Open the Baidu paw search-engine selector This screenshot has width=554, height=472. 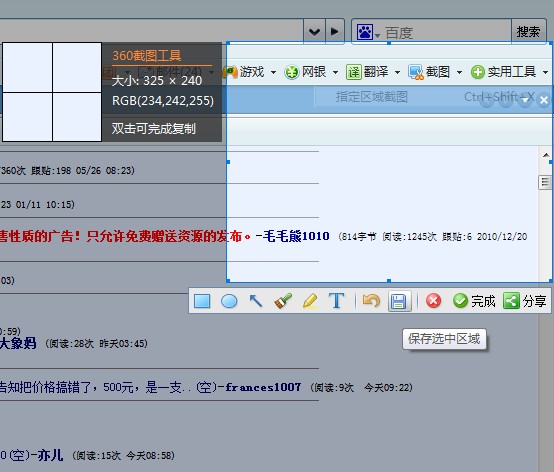368,32
